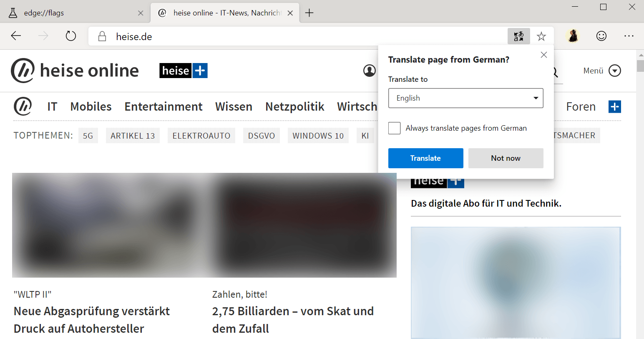The height and width of the screenshot is (339, 644).
Task: Click the heise account user icon
Action: pos(369,71)
